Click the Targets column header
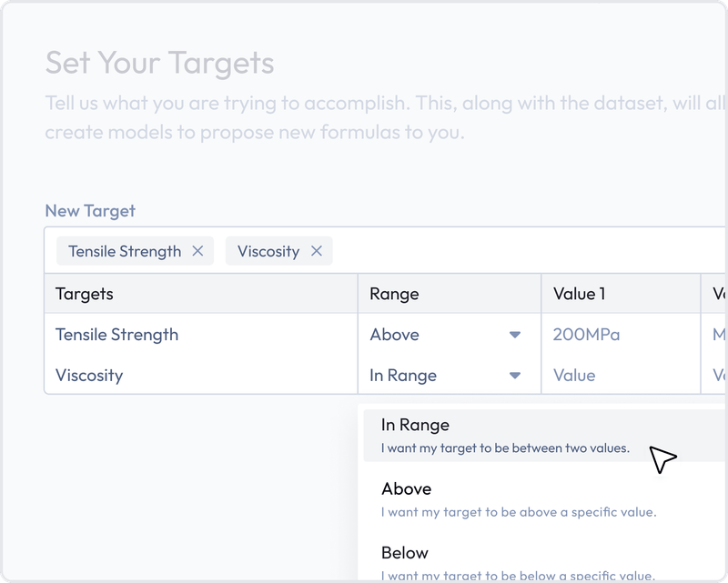Image resolution: width=728 pixels, height=583 pixels. click(x=85, y=294)
